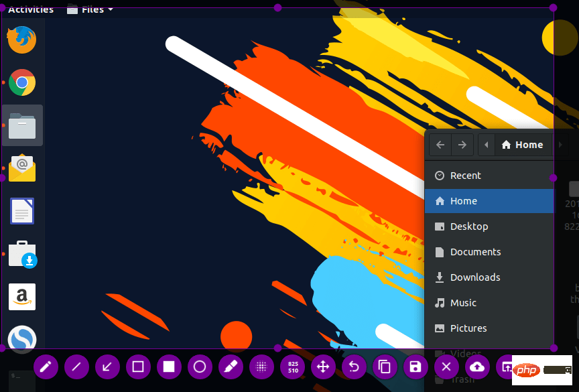
Task: Select the Pencil drawing tool
Action: tap(46, 367)
